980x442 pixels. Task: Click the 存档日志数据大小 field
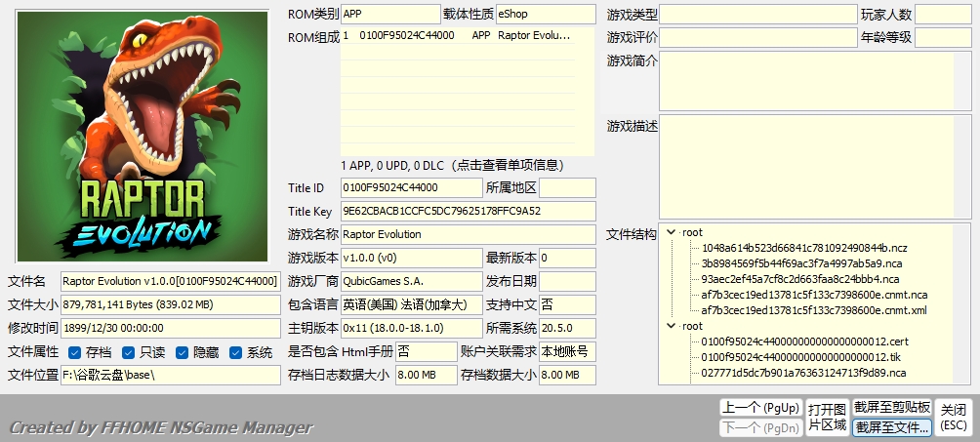[x=427, y=375]
